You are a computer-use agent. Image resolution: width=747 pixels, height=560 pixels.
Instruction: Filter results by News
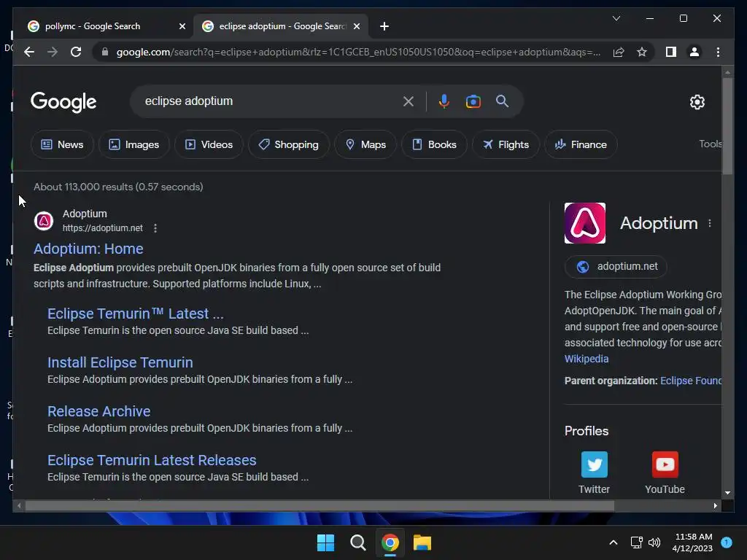point(62,144)
